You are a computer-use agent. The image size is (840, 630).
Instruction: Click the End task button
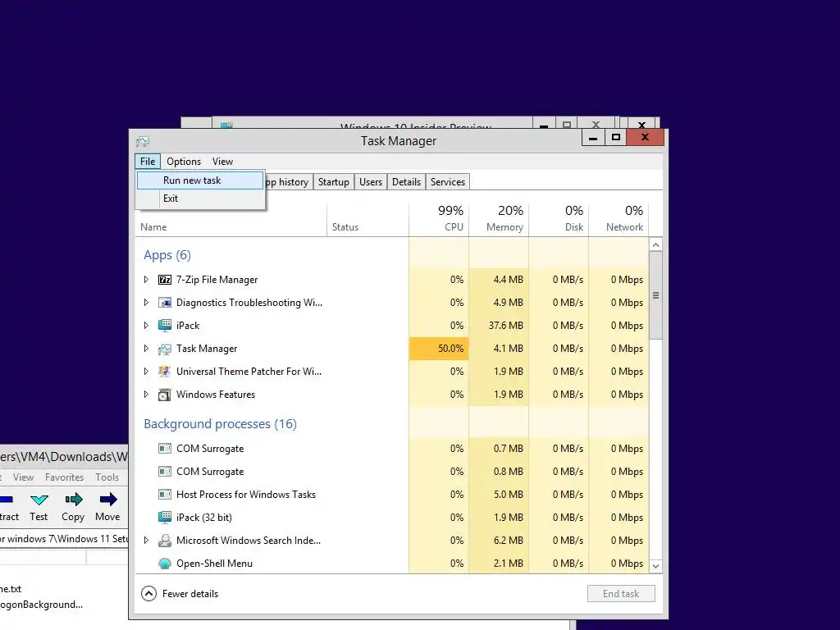click(621, 594)
